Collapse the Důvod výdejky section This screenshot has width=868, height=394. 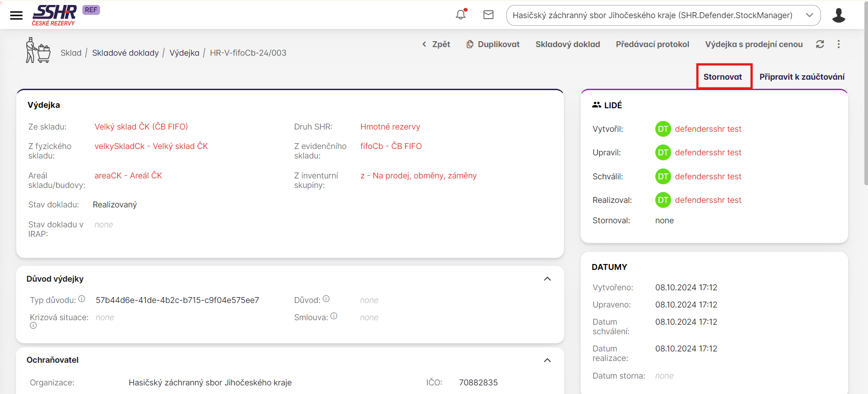pyautogui.click(x=547, y=279)
